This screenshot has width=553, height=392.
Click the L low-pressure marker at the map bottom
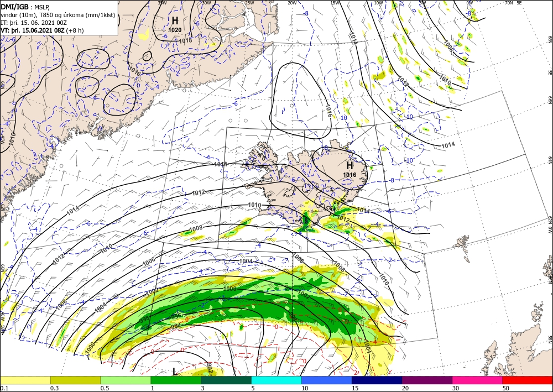coord(175,372)
